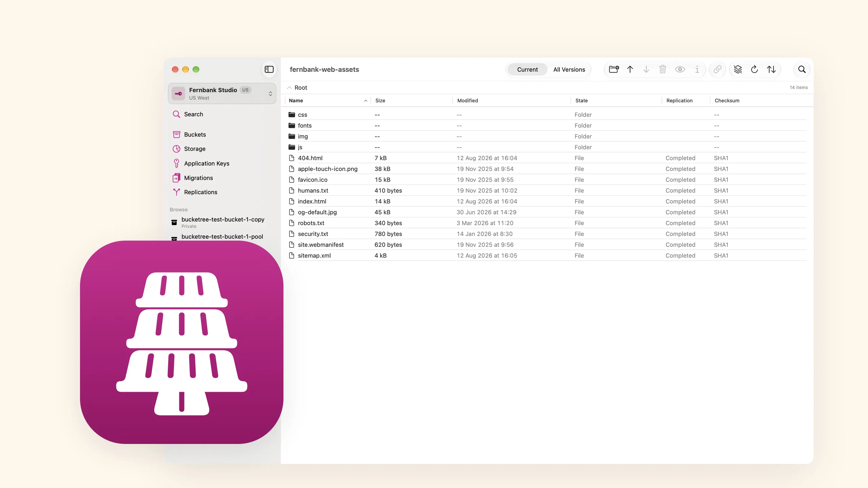The width and height of the screenshot is (868, 488).
Task: Select bucketree-test-bucket-1-pool bucket
Action: click(x=222, y=237)
